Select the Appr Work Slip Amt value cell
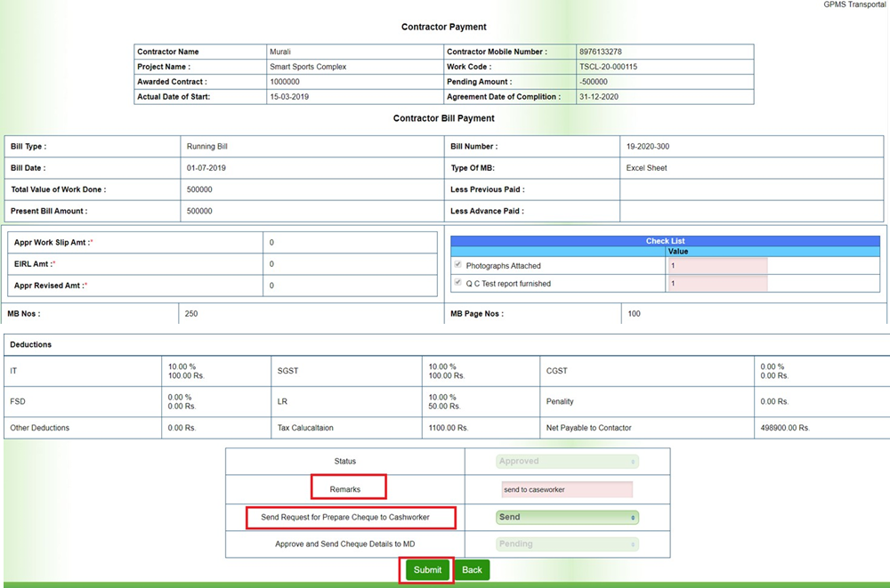Screen dimensions: 890x588 350,242
